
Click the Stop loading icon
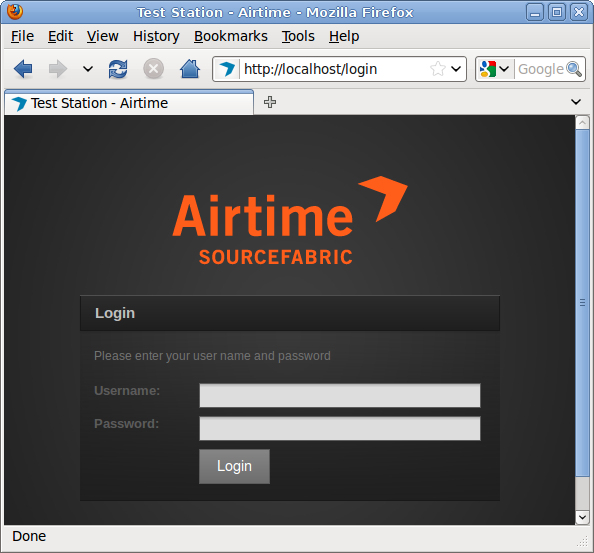[153, 69]
